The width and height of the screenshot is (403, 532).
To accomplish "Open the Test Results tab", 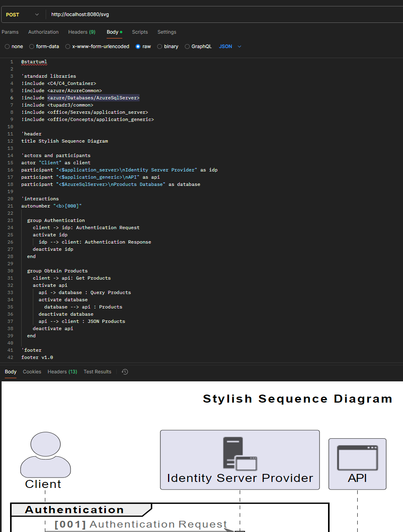I will pos(97,372).
